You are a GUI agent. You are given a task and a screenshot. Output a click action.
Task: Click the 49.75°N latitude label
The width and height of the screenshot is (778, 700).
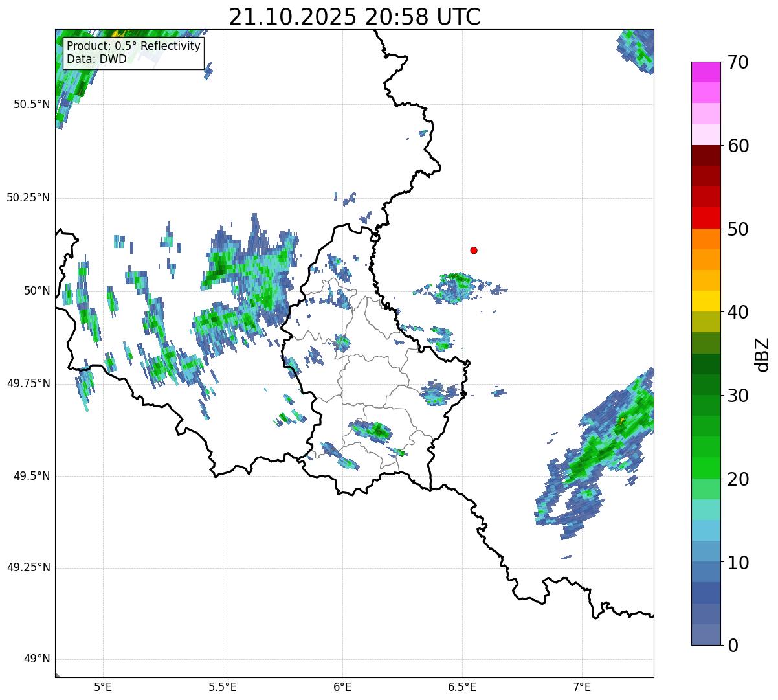tap(28, 383)
